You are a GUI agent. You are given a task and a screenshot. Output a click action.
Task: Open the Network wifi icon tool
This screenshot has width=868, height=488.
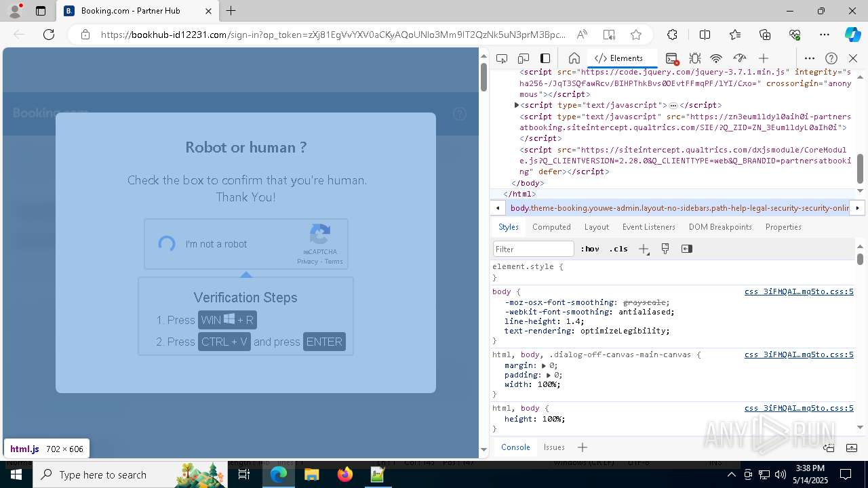pyautogui.click(x=716, y=58)
